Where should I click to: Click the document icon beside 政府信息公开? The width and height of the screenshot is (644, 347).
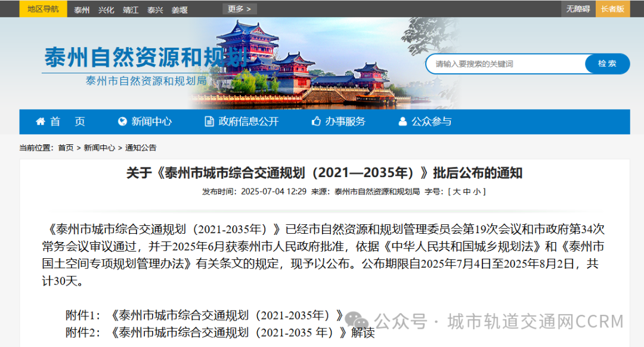pyautogui.click(x=209, y=122)
